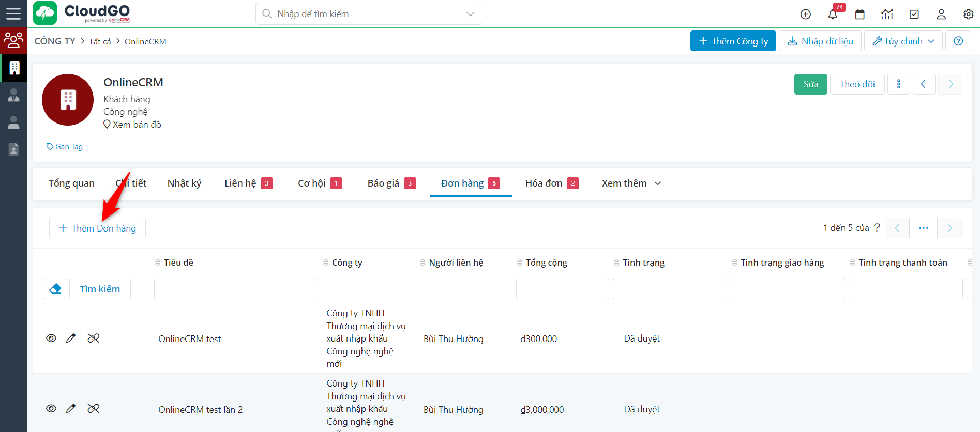Select the customers group sidebar icon
980x432 pixels.
[13, 40]
